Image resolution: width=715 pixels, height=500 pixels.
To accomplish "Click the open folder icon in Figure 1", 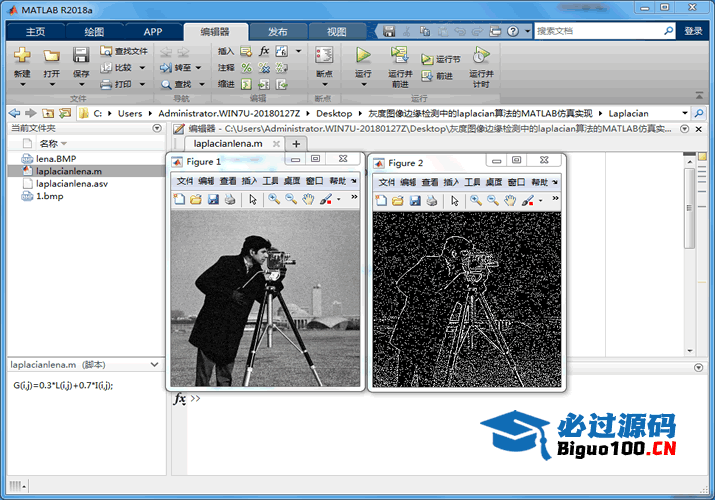I will pyautogui.click(x=196, y=200).
